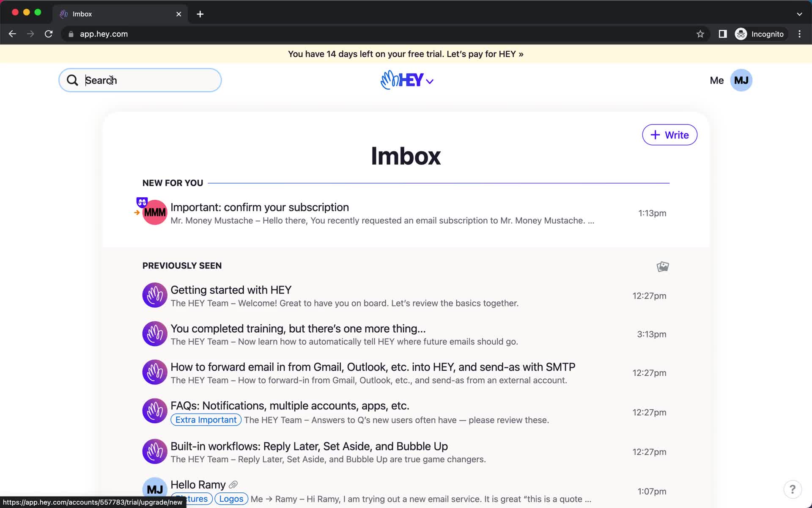
Task: Click HEY avatar on Built-in workflows email
Action: point(155,451)
